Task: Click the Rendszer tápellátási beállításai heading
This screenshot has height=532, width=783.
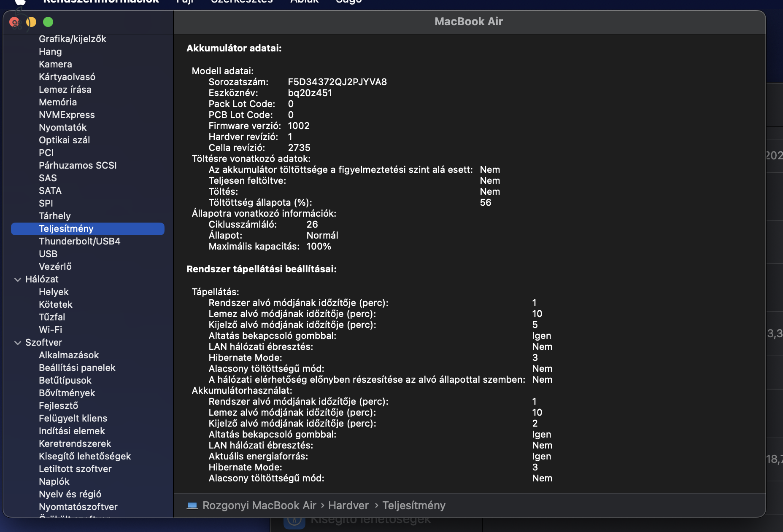Action: [262, 269]
